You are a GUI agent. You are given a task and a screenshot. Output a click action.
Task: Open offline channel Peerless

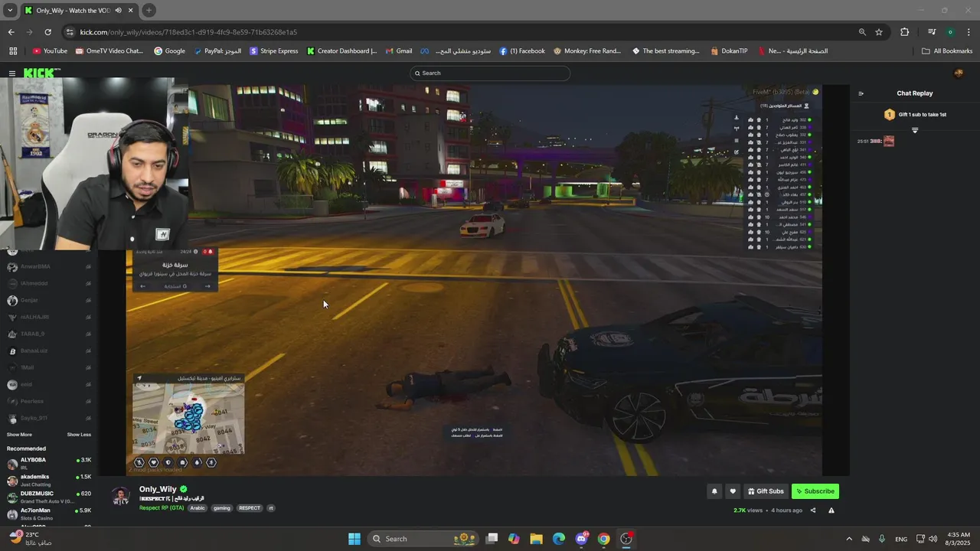click(x=49, y=401)
